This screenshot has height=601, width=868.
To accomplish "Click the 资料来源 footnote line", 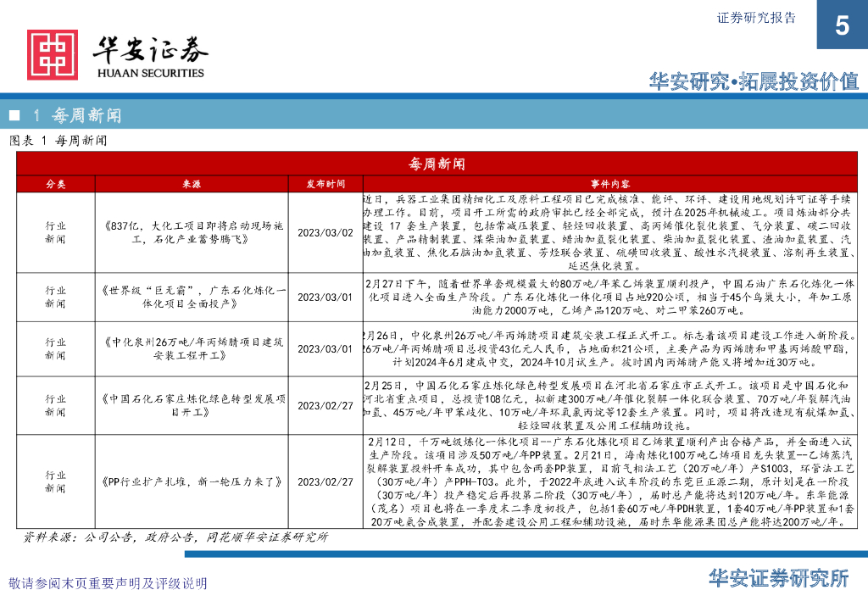I will (175, 537).
